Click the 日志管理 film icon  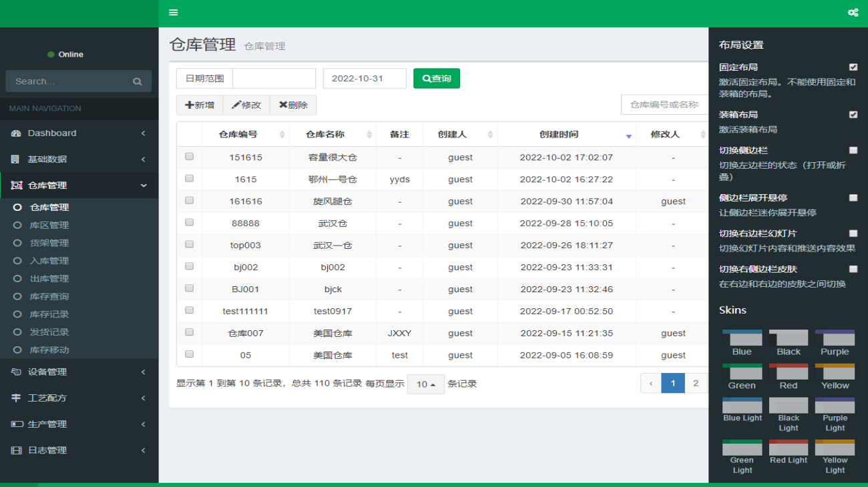pyautogui.click(x=17, y=450)
